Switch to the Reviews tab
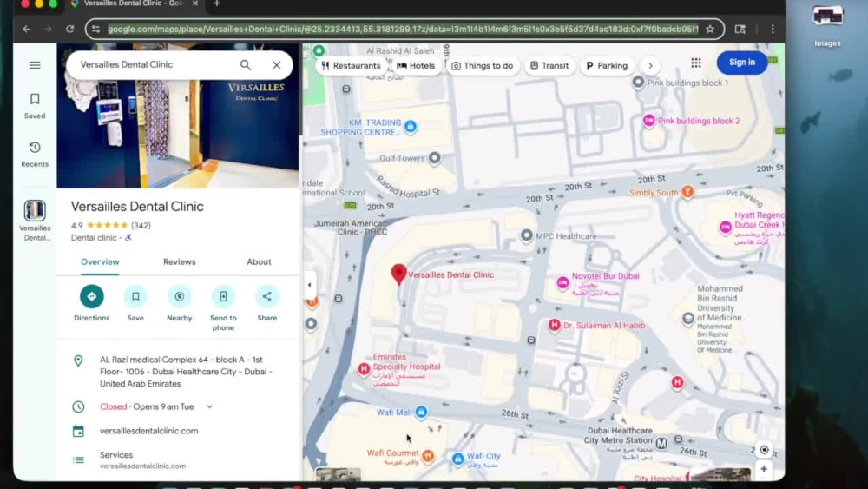Screen dimensions: 868x489 [x=180, y=262]
